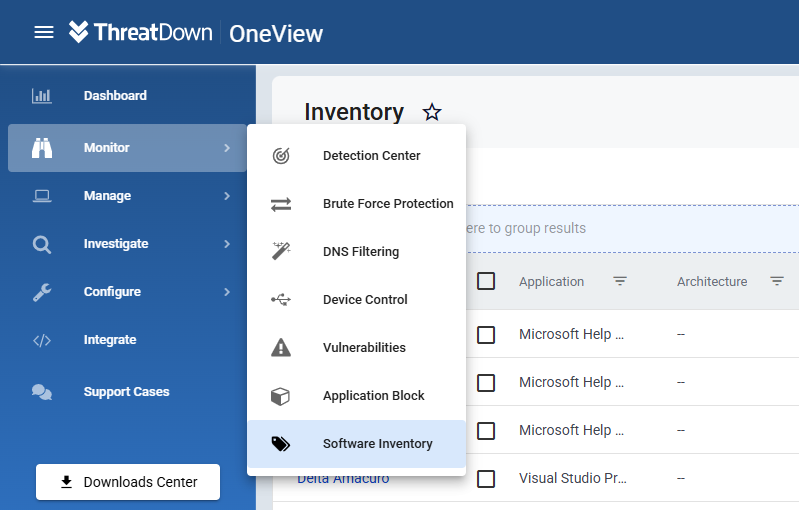Image resolution: width=799 pixels, height=510 pixels.
Task: Select Vulnerabilities menu entry
Action: coord(357,347)
